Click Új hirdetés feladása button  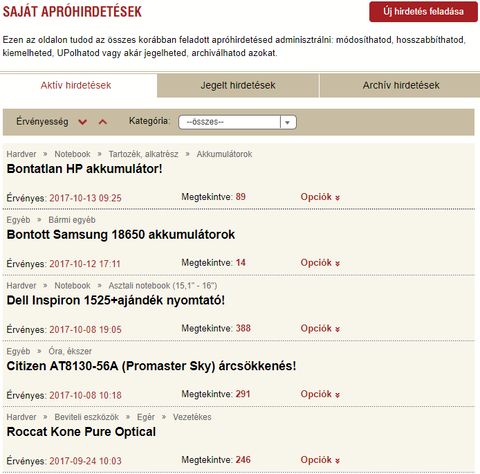423,12
